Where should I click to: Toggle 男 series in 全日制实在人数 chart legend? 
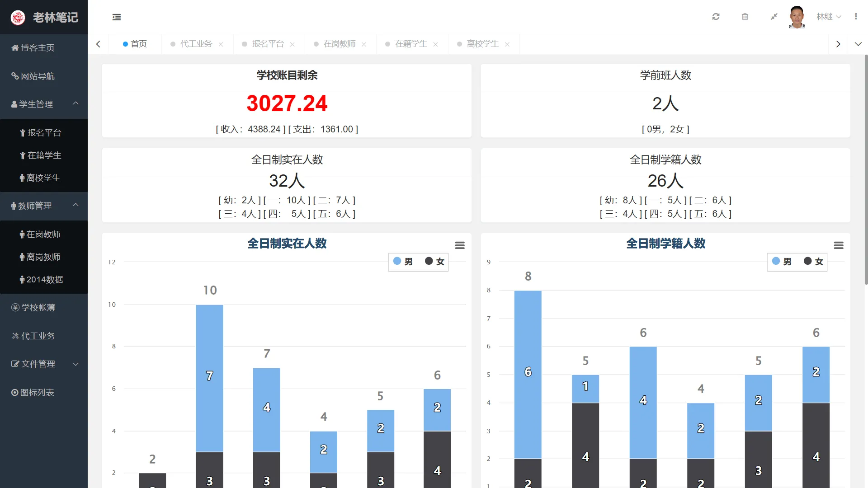[403, 262]
